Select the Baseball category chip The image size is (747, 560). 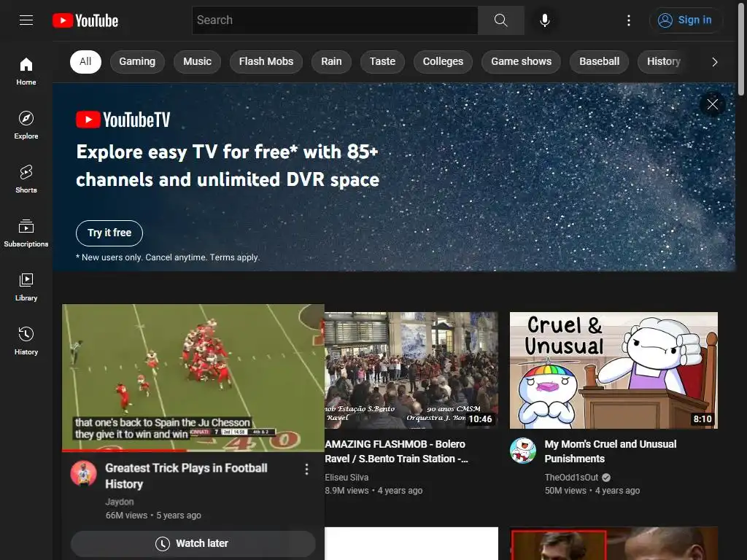(x=600, y=61)
